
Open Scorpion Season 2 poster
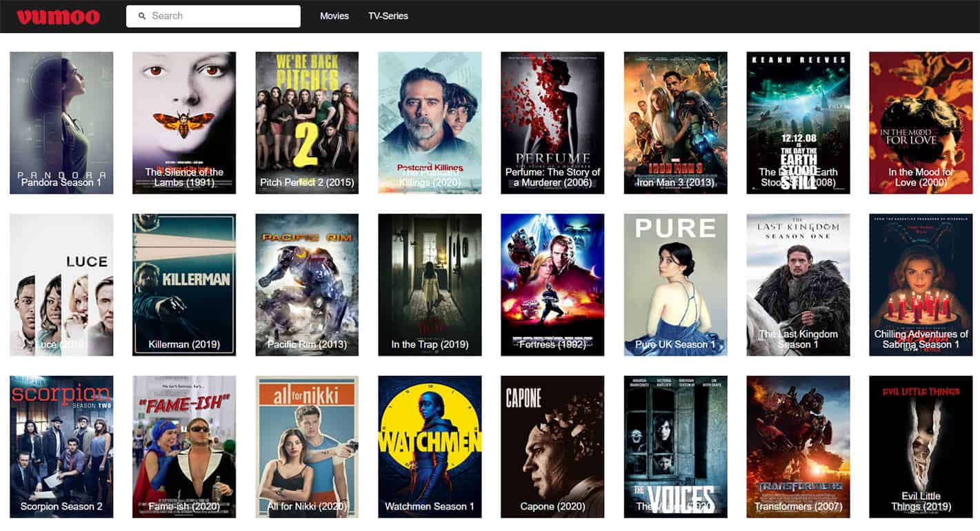[x=61, y=447]
